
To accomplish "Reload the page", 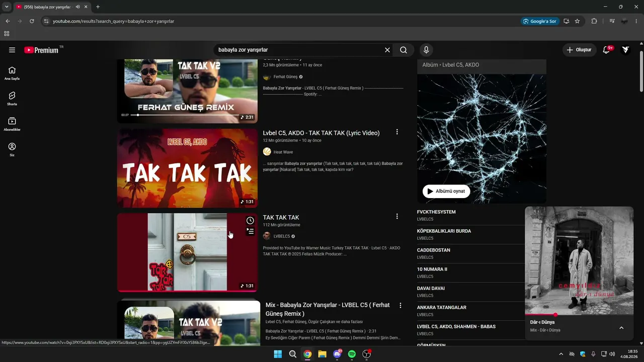I will 32,21.
